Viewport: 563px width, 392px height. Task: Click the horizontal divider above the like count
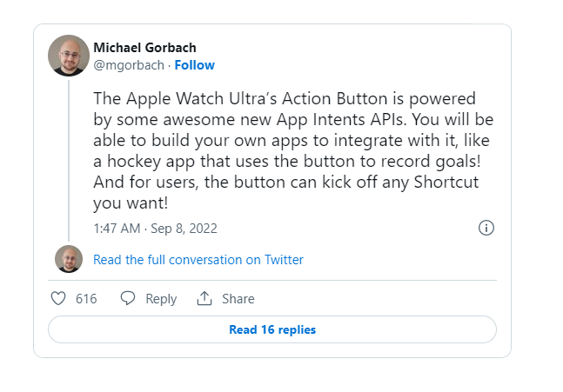[x=271, y=280]
